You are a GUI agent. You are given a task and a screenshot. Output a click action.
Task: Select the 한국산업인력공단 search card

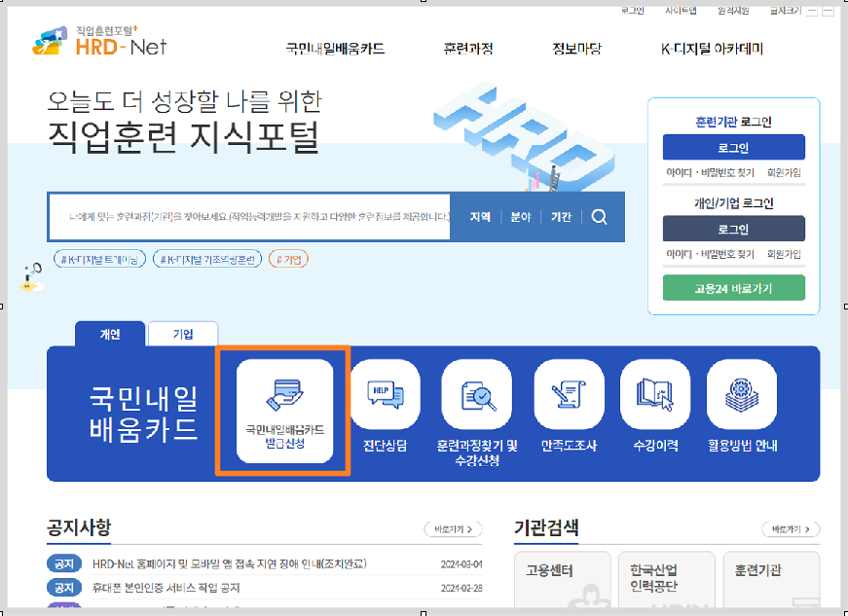pos(667,579)
